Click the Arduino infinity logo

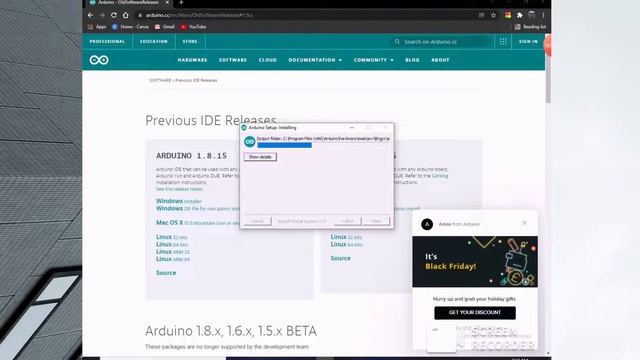click(99, 60)
